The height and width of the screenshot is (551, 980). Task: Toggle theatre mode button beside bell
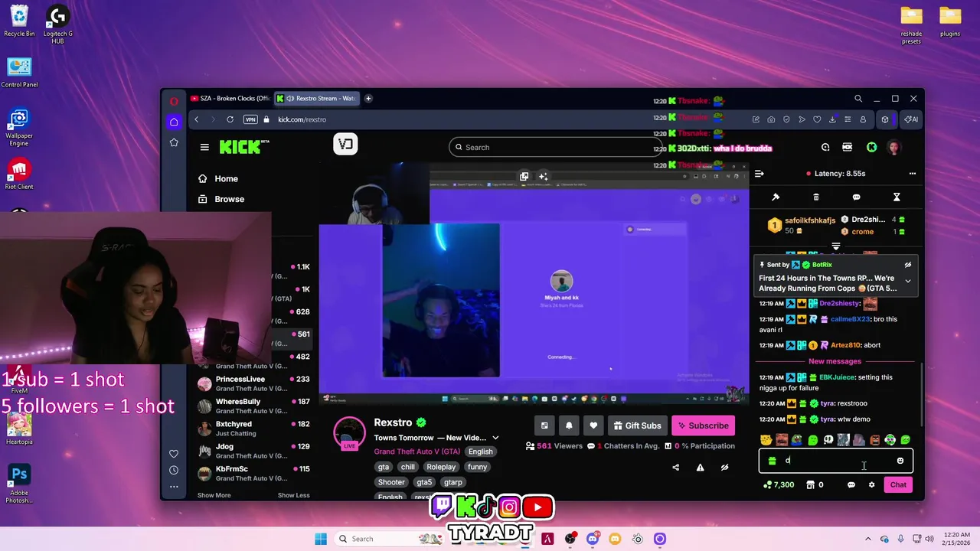pyautogui.click(x=544, y=425)
